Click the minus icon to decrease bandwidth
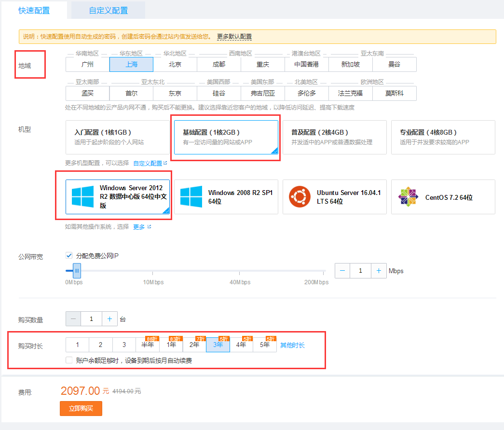Viewport: 504px width, 430px height. point(342,271)
